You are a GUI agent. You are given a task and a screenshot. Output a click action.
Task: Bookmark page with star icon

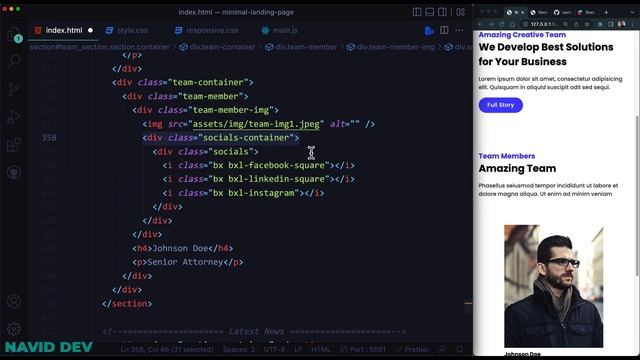click(587, 24)
